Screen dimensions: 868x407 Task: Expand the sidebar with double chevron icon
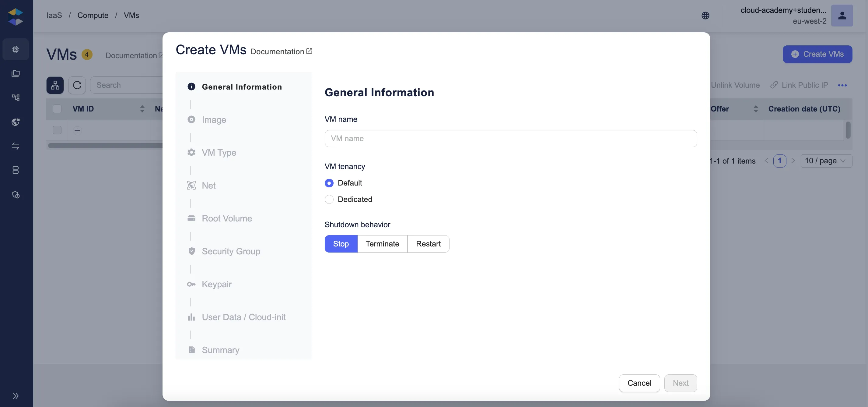click(x=16, y=395)
